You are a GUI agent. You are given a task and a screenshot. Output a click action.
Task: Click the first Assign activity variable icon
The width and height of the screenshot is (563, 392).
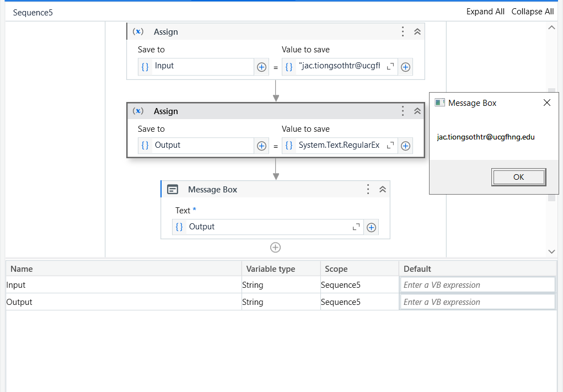pyautogui.click(x=138, y=31)
